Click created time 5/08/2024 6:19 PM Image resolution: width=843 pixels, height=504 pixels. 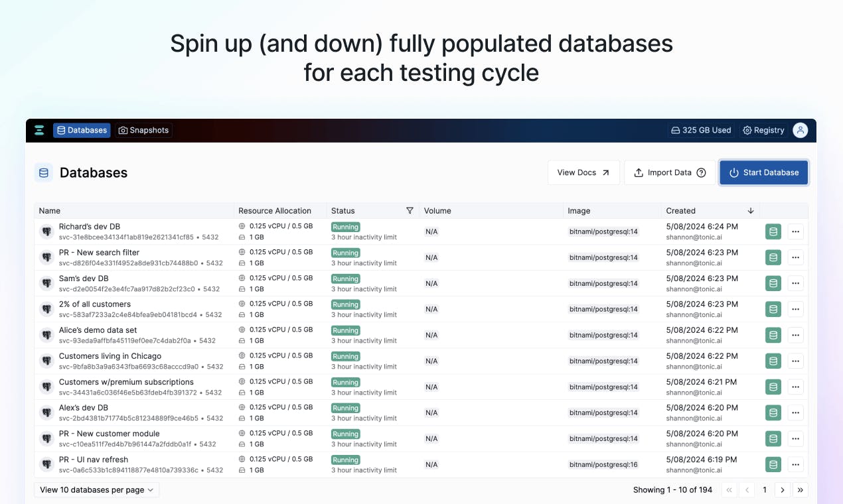pyautogui.click(x=702, y=460)
